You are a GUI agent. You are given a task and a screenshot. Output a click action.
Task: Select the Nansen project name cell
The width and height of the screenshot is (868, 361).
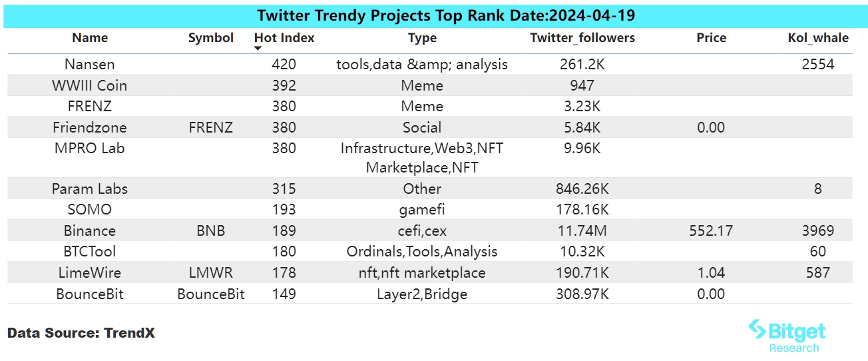pyautogui.click(x=90, y=65)
